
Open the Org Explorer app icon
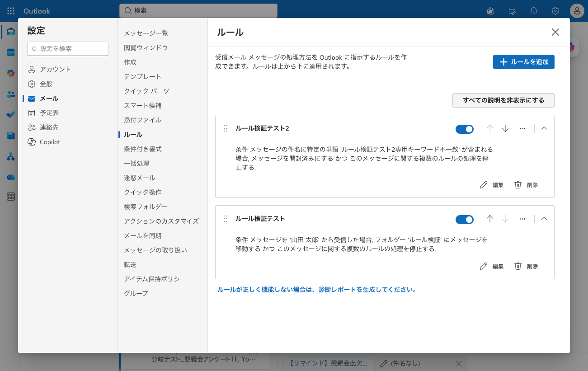pyautogui.click(x=11, y=156)
